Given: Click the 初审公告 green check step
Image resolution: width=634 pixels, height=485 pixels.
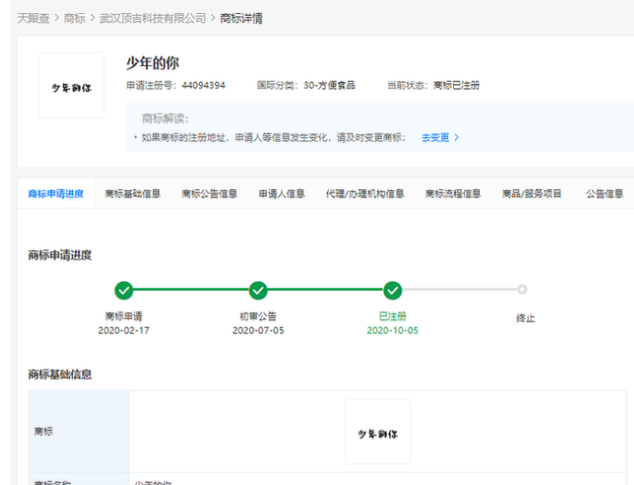Looking at the screenshot, I should [258, 290].
